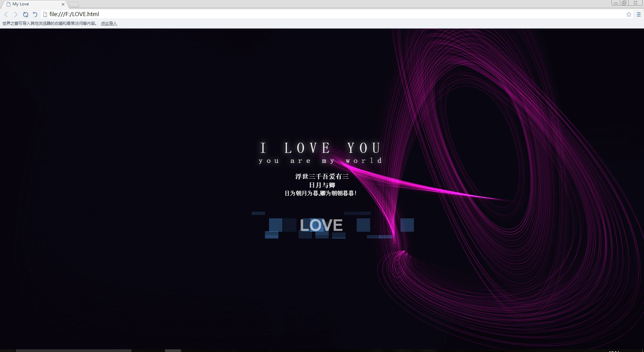Click the line 日为朝月为暮,卿为朝朝暮暮!
This screenshot has height=352, width=644.
coord(321,193)
